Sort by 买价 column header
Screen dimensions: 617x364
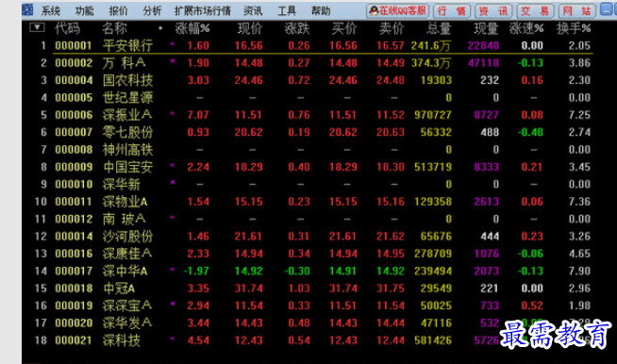coord(344,28)
